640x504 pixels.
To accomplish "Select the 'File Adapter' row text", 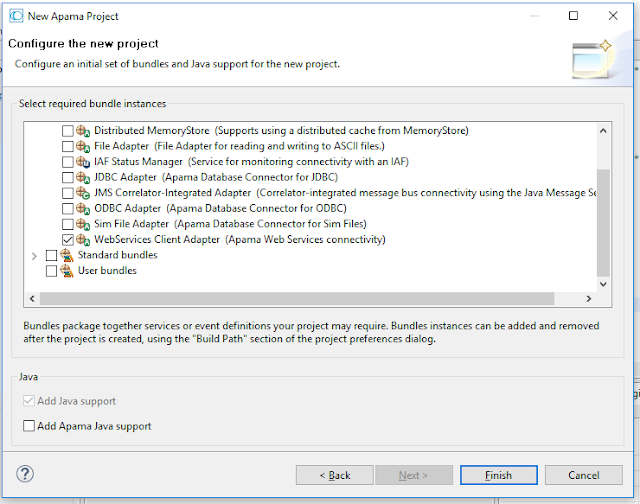I will pos(239,147).
